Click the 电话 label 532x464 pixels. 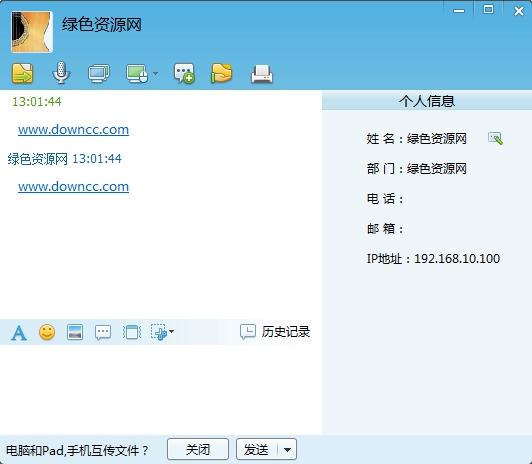(384, 199)
